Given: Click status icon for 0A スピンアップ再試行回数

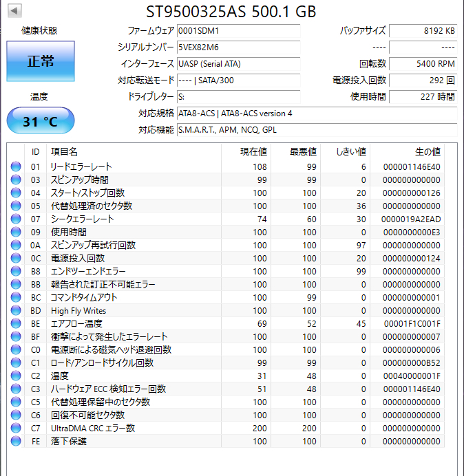Looking at the screenshot, I should point(16,245).
